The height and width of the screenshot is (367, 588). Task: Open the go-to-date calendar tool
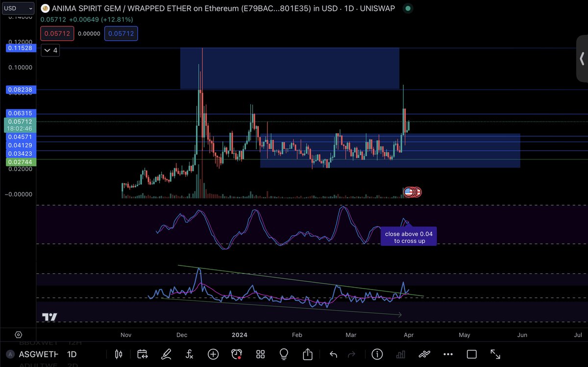pos(143,354)
